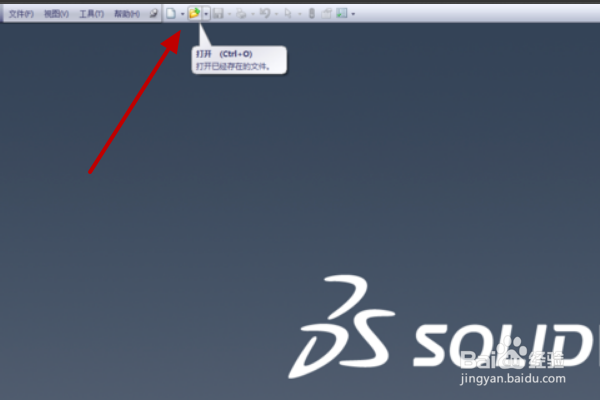The image size is (600, 400).
Task: Click the Print icon
Action: point(241,14)
